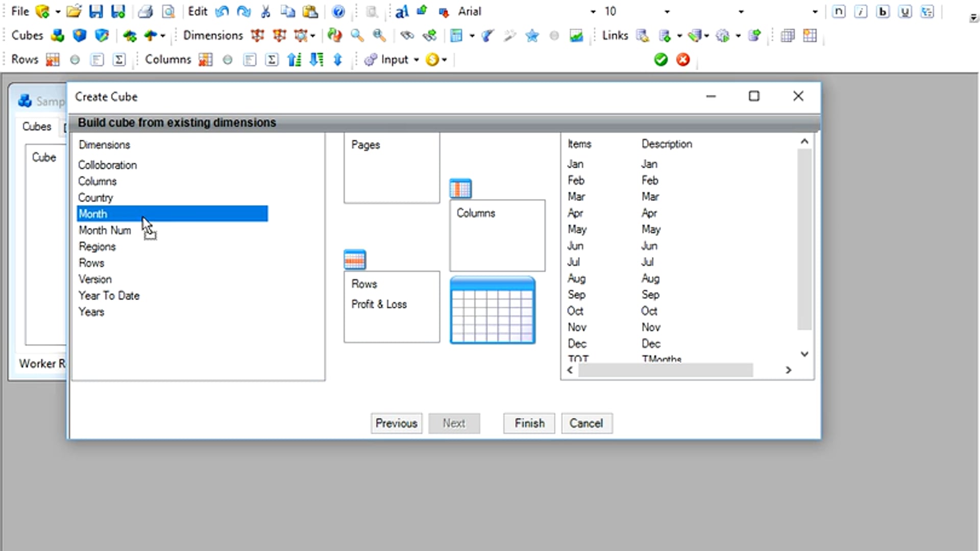Click the Open file folder icon
The height and width of the screenshot is (551, 980).
(x=74, y=11)
